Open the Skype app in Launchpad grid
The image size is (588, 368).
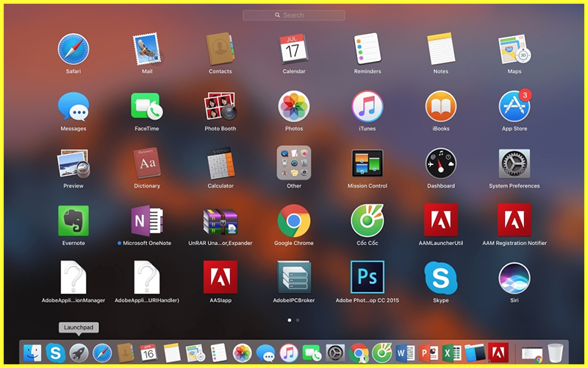coord(441,278)
